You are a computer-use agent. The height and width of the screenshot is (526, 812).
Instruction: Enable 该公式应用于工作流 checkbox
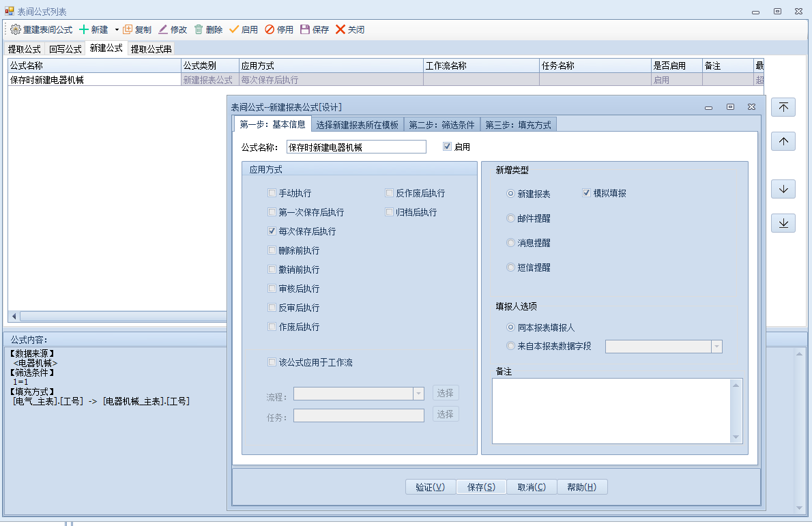point(272,362)
